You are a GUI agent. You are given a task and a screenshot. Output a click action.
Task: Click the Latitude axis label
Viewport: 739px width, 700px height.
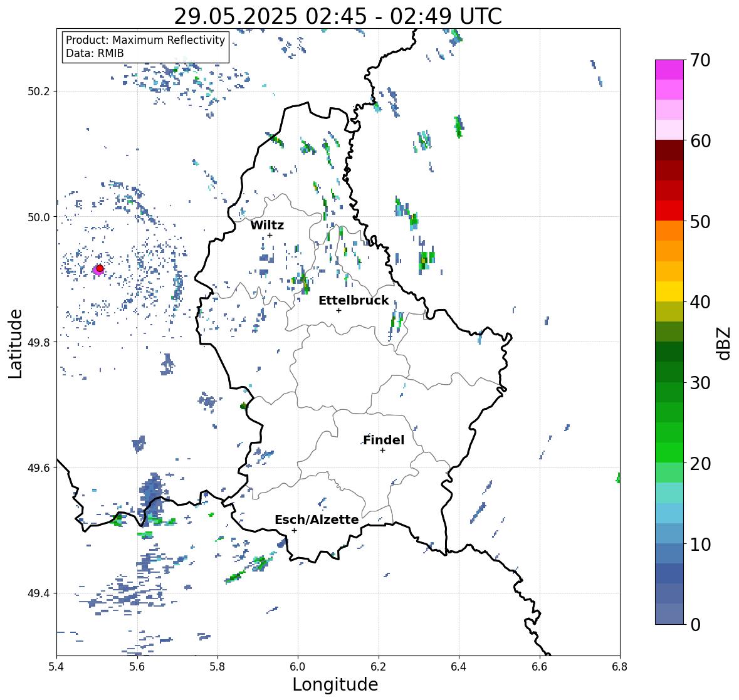point(15,343)
